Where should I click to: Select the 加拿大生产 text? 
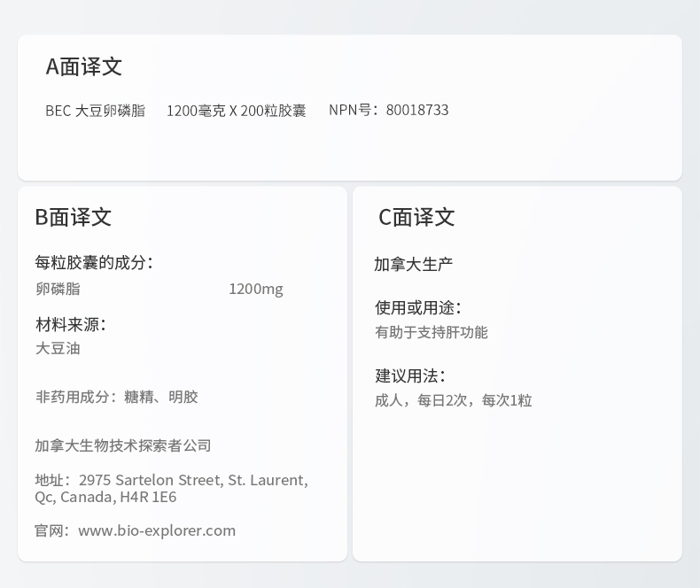(414, 264)
